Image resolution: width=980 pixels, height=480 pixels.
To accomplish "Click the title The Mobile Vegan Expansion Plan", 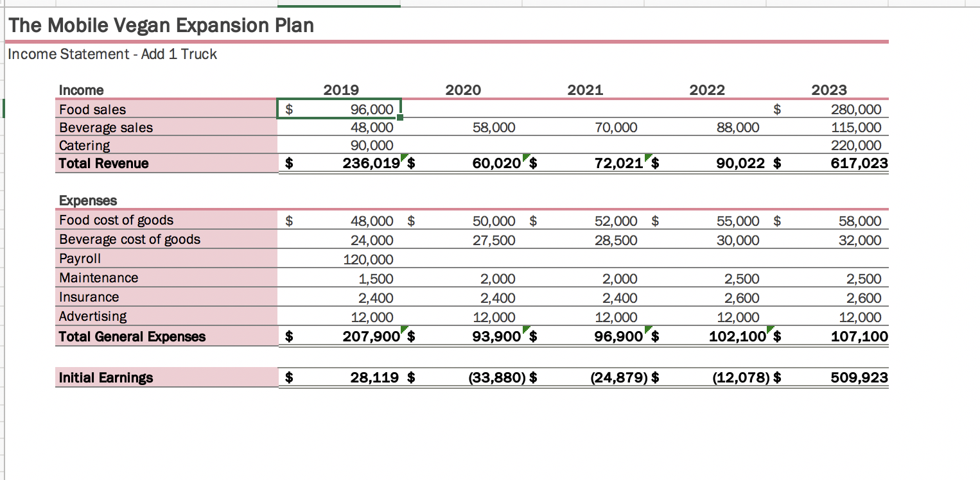I will coord(159,25).
